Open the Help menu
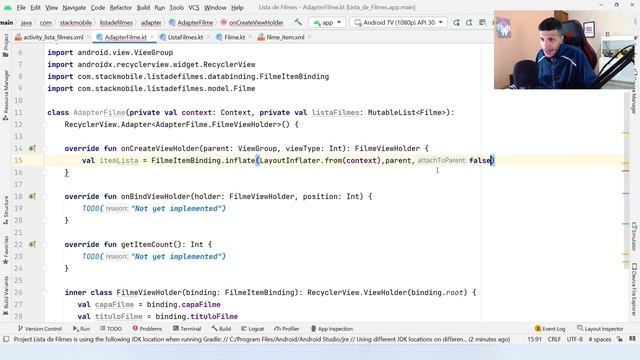This screenshot has height=360, width=640. [237, 7]
